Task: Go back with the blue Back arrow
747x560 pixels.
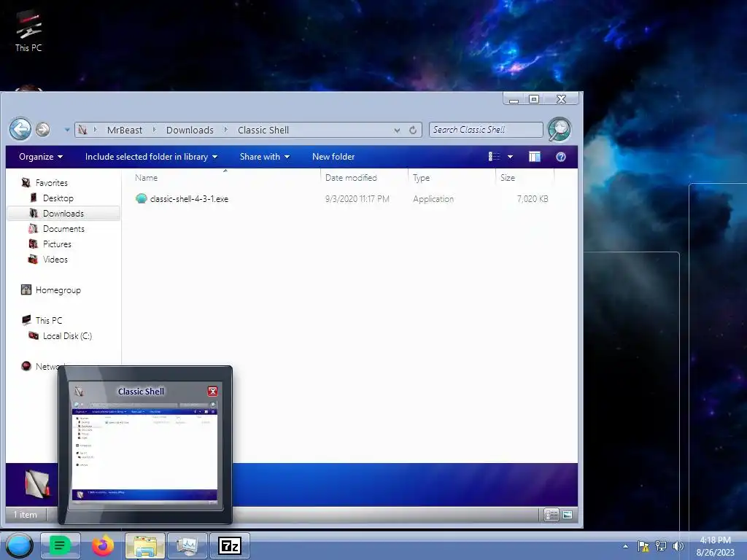Action: click(20, 129)
